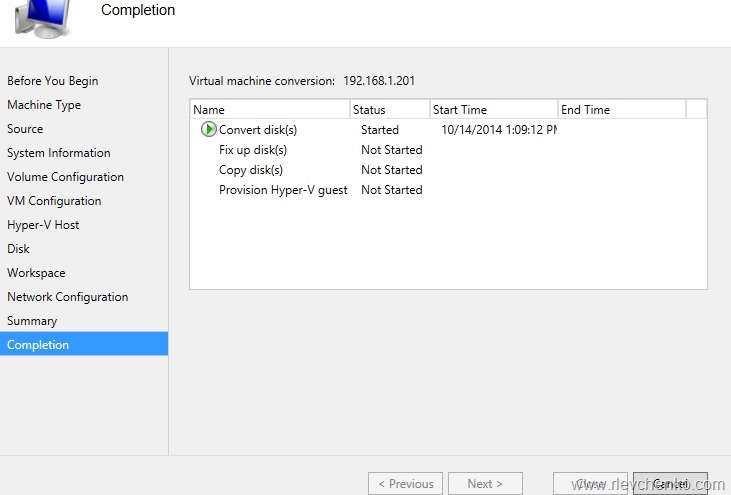731x495 pixels.
Task: Click the Start Time column header
Action: tap(493, 110)
